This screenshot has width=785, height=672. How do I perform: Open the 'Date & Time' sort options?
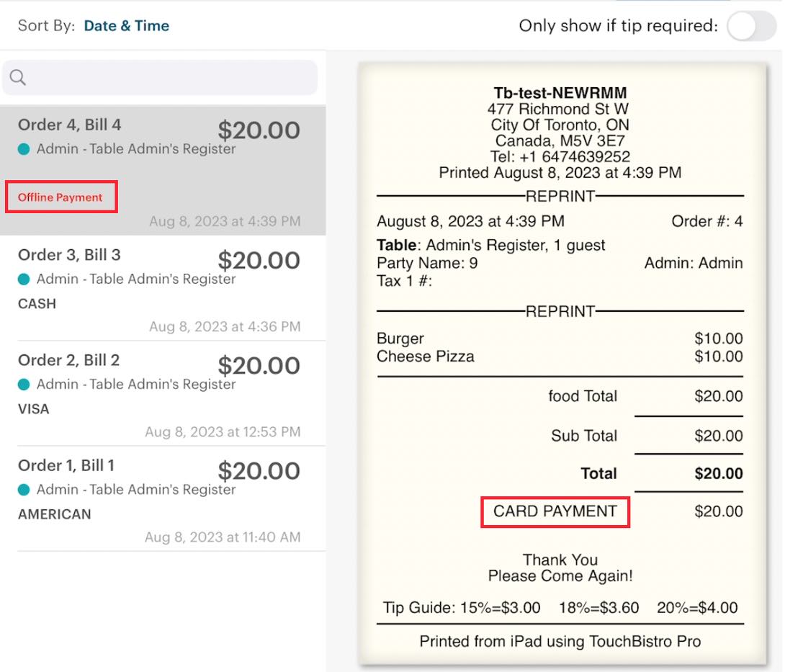click(127, 25)
